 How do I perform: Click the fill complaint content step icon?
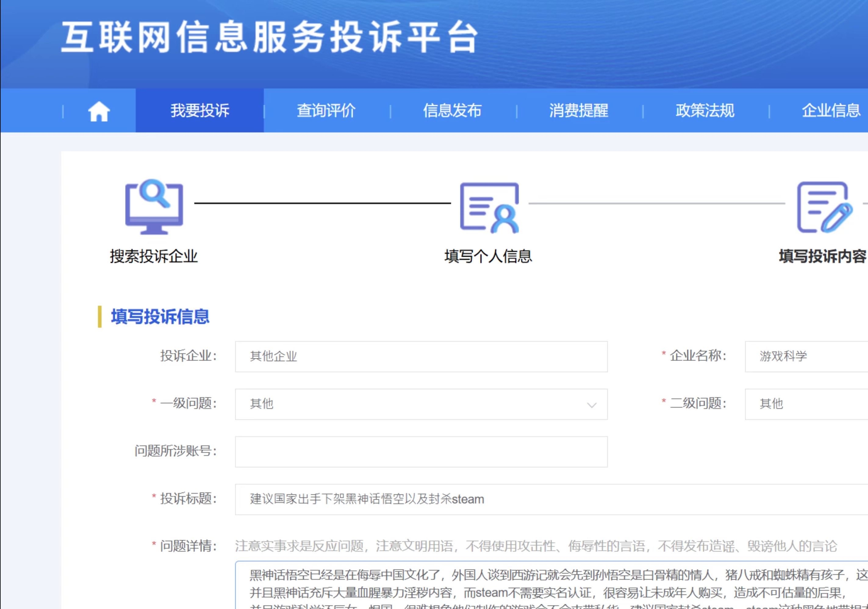(x=825, y=207)
